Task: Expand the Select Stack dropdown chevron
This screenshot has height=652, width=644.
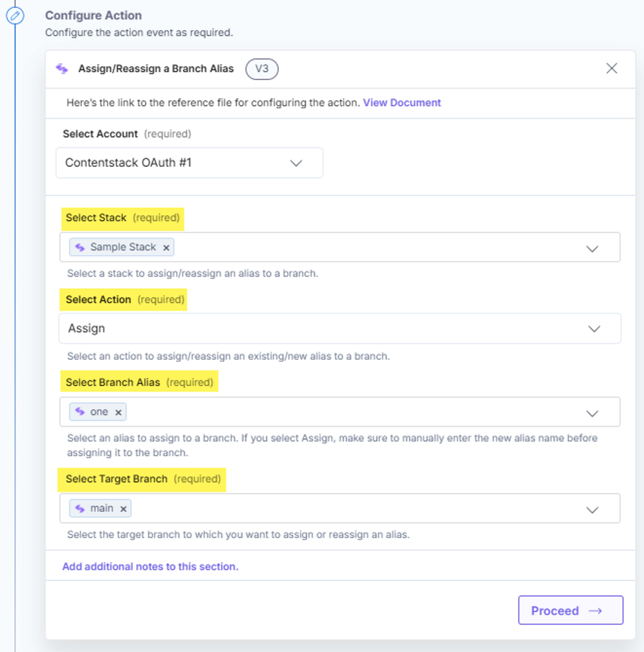Action: pyautogui.click(x=592, y=249)
